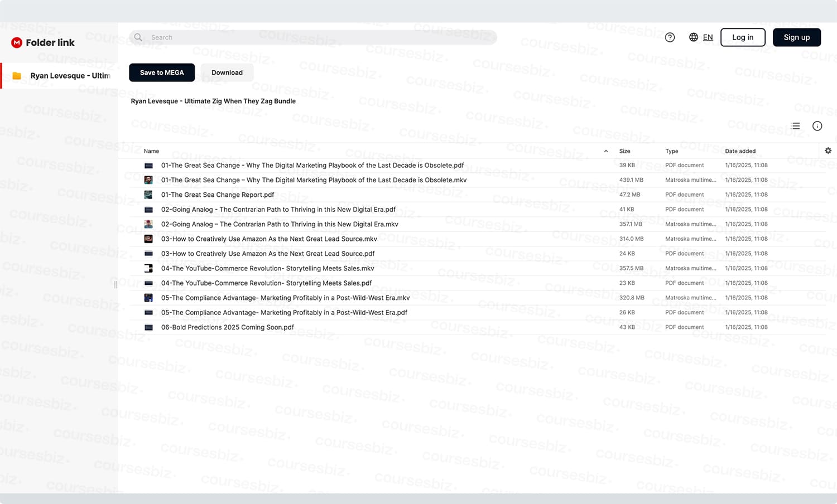
Task: Click thumbnail of 01-The Great Sea Change Obsolete.mkv
Action: [148, 180]
